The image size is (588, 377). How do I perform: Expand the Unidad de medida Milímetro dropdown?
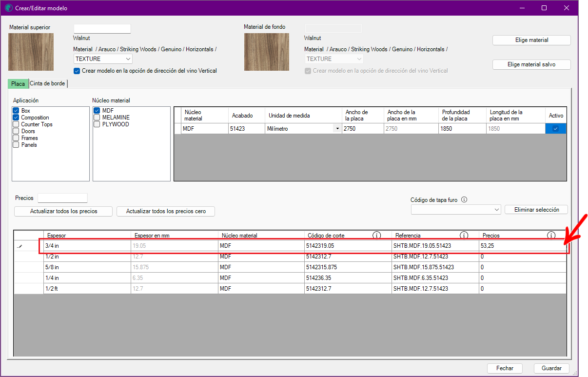tap(336, 129)
